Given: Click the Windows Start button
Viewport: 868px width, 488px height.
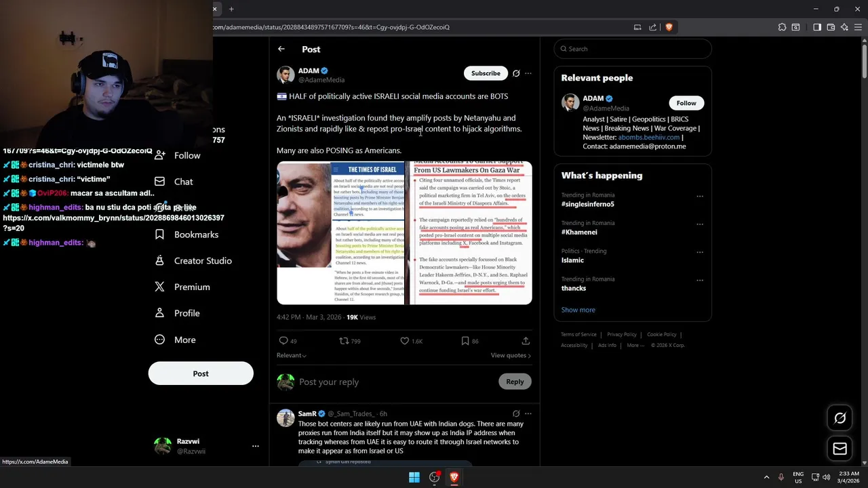Looking at the screenshot, I should [414, 477].
